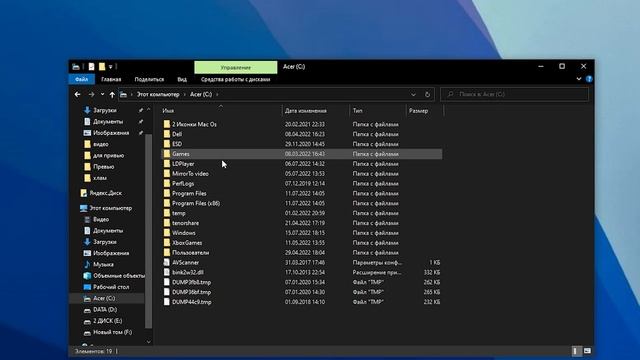Select the Пользователи folder icon

click(167, 253)
